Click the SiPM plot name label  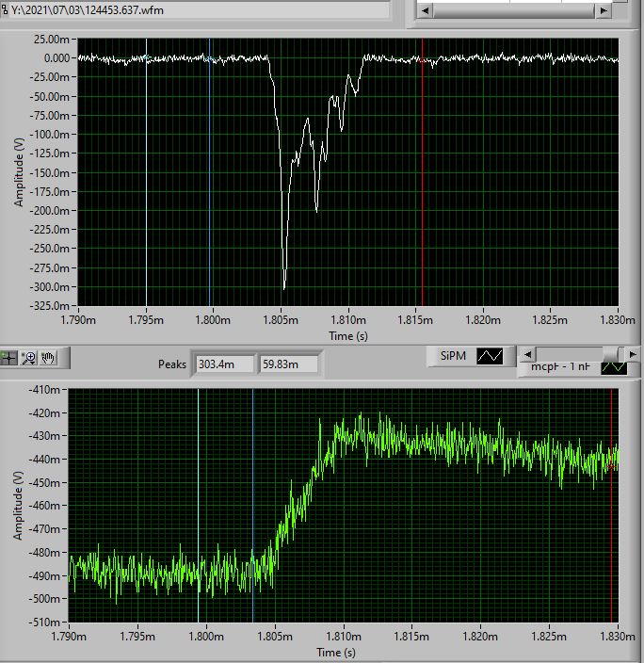453,356
